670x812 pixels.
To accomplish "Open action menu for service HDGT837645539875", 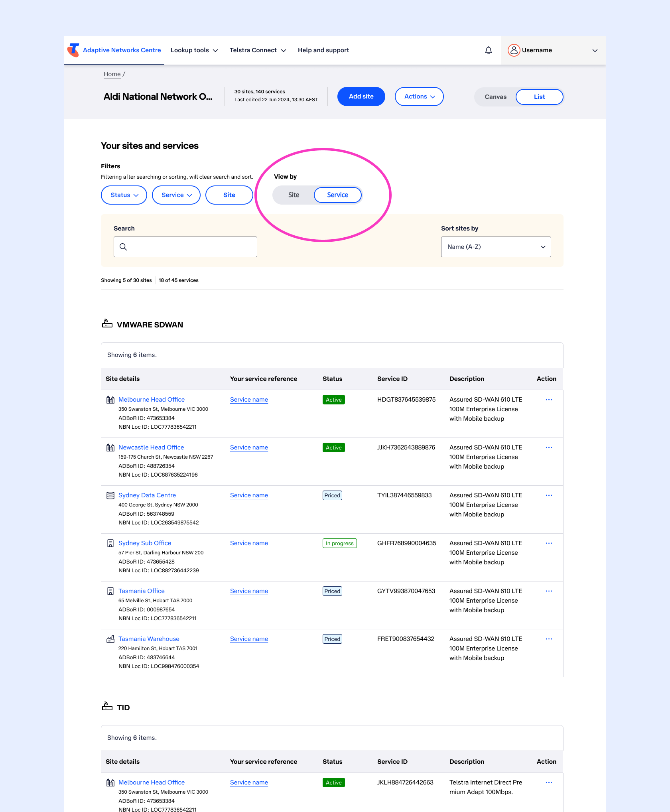I will (549, 400).
